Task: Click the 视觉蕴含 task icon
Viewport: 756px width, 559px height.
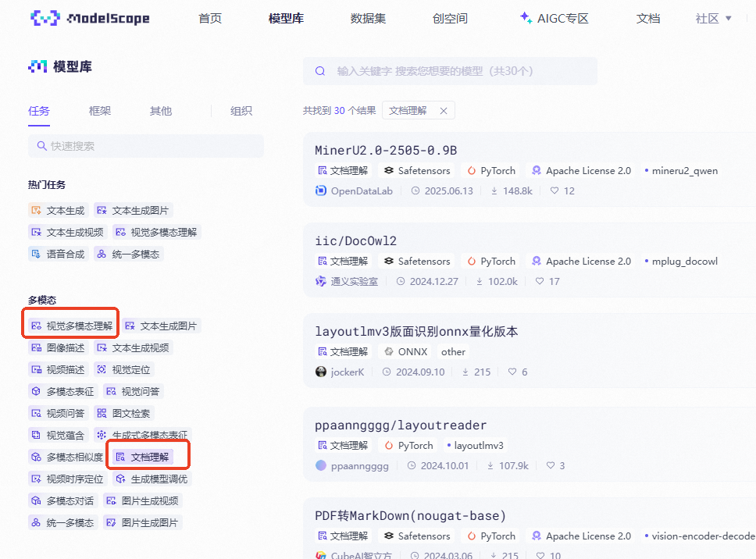Action: (x=36, y=435)
